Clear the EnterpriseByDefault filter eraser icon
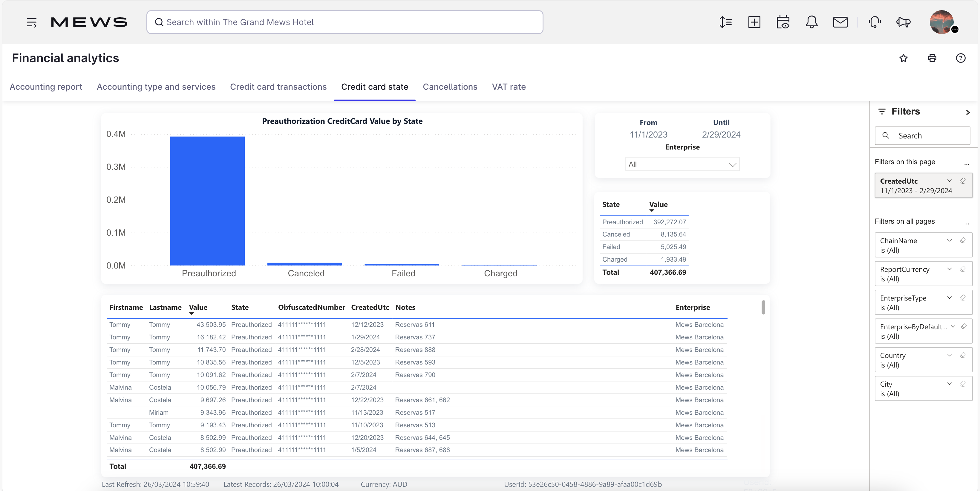 click(964, 326)
